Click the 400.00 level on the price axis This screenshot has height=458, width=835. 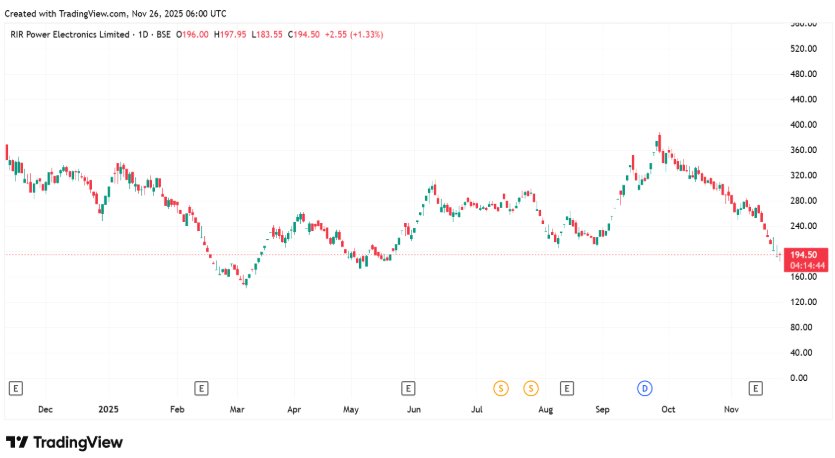(804, 125)
